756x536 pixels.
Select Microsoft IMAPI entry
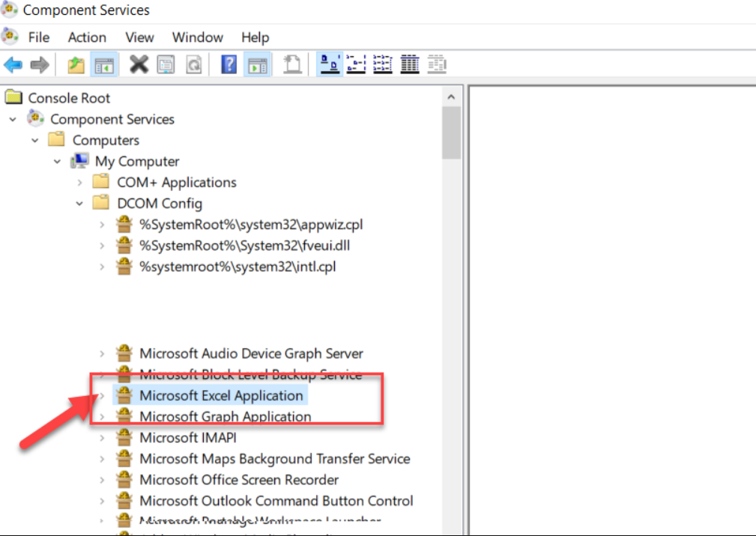(188, 438)
